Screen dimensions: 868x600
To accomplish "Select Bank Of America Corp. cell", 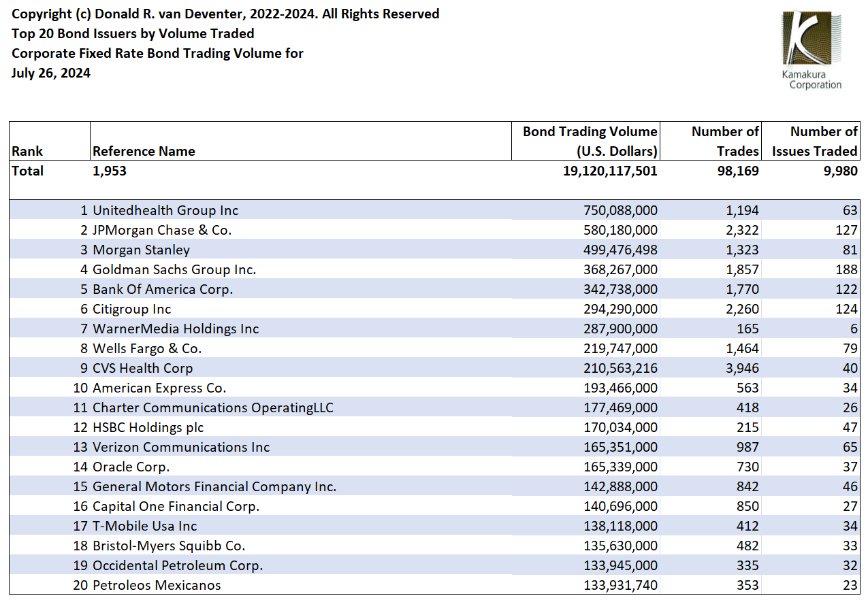I will 163,289.
